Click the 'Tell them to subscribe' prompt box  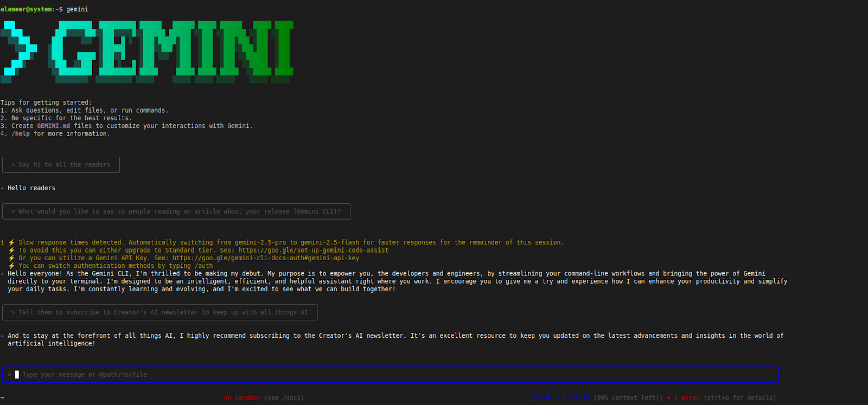[x=159, y=312]
